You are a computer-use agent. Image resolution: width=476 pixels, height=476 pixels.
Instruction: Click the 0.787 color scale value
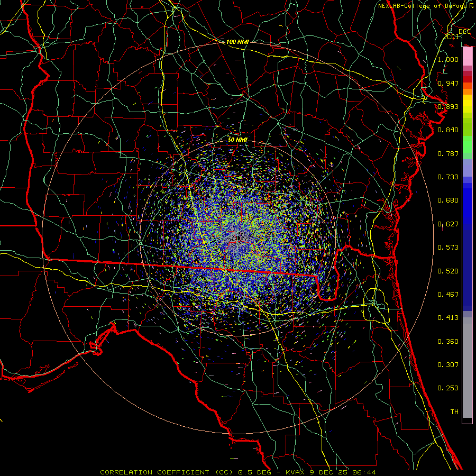pos(448,153)
